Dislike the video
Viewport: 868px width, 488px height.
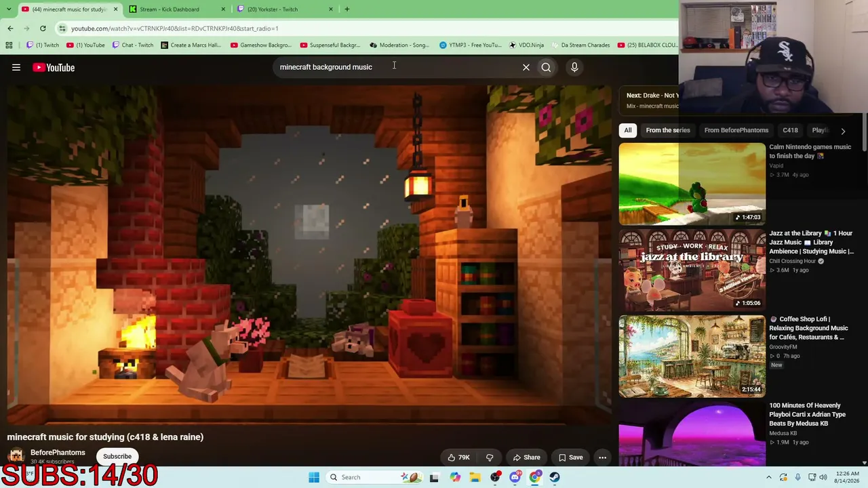tap(490, 457)
